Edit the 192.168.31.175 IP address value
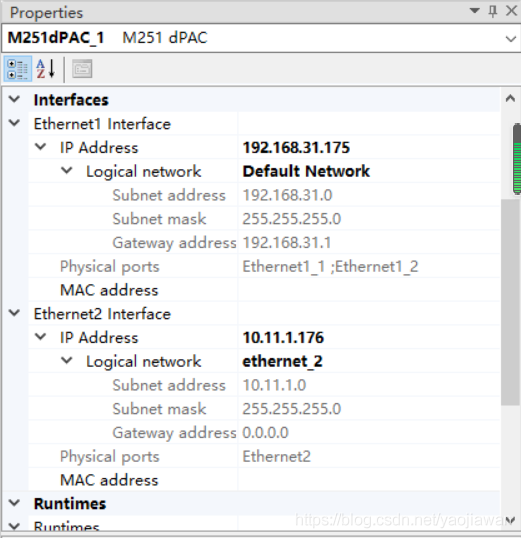The width and height of the screenshot is (521, 538). pyautogui.click(x=369, y=148)
